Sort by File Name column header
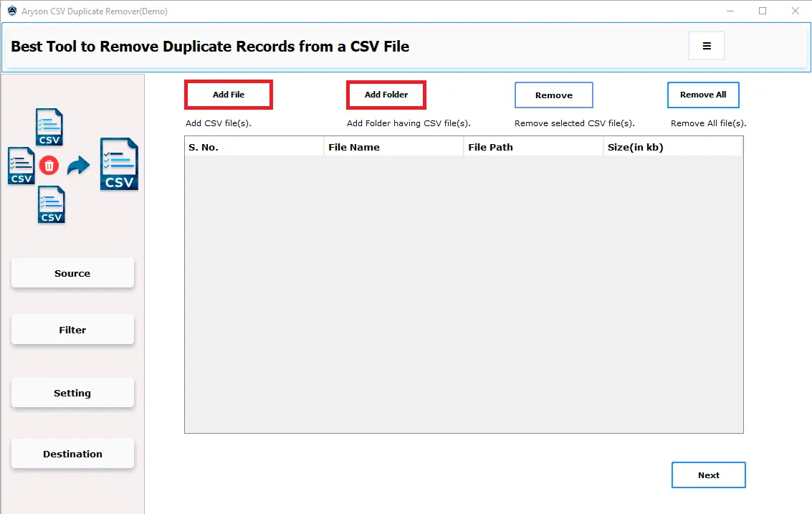812x514 pixels. [x=393, y=147]
